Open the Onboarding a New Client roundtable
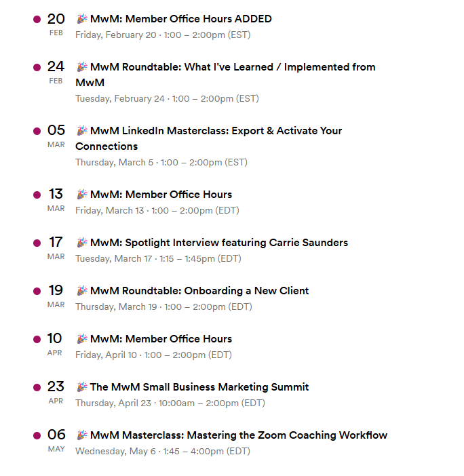This screenshot has height=476, width=464. click(199, 291)
